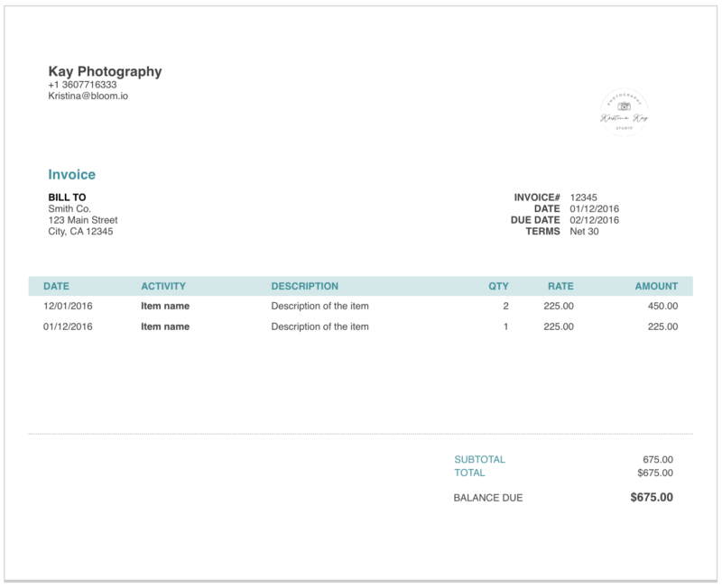Click the AMOUNT column header
The width and height of the screenshot is (722, 588).
point(656,286)
